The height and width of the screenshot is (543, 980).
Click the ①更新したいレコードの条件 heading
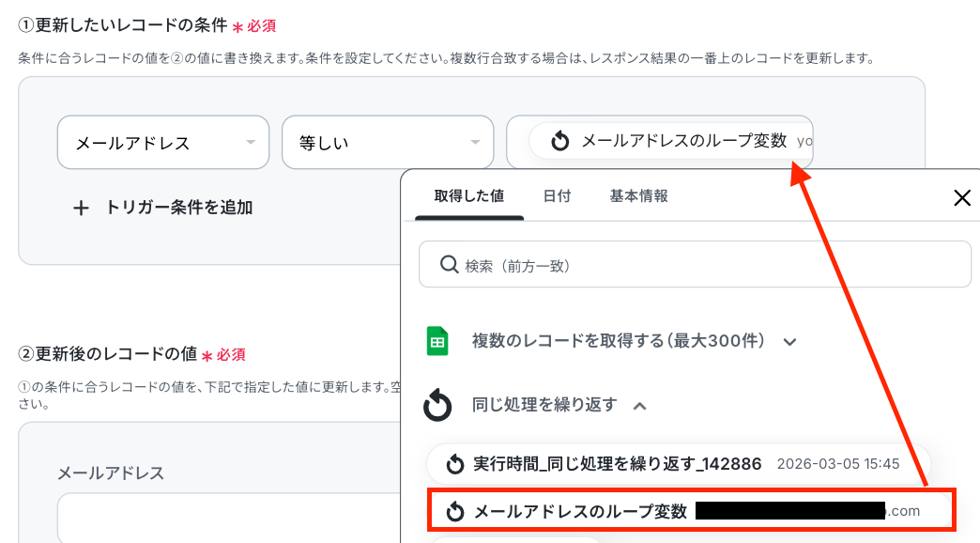(x=122, y=25)
